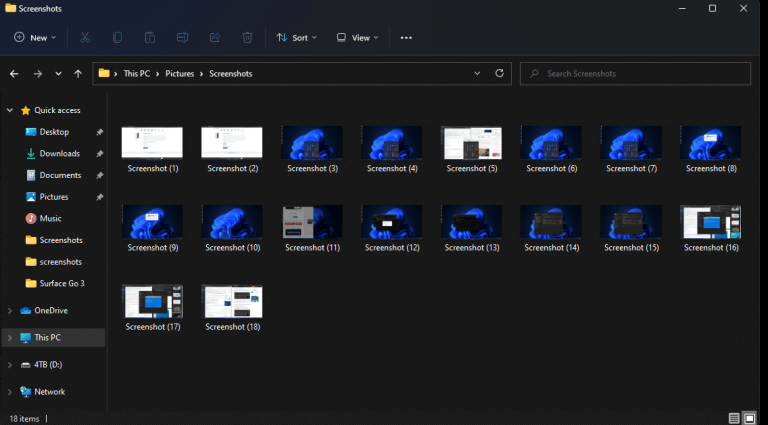Open Surface Go 3 folder in sidebar

(62, 283)
